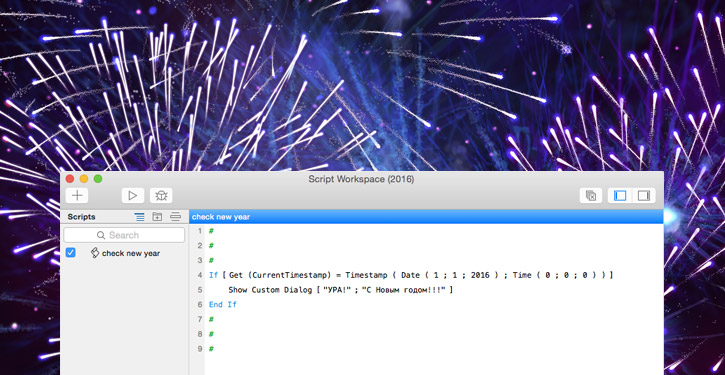The image size is (725, 375).
Task: Open the script debugger bug icon
Action: [x=161, y=196]
